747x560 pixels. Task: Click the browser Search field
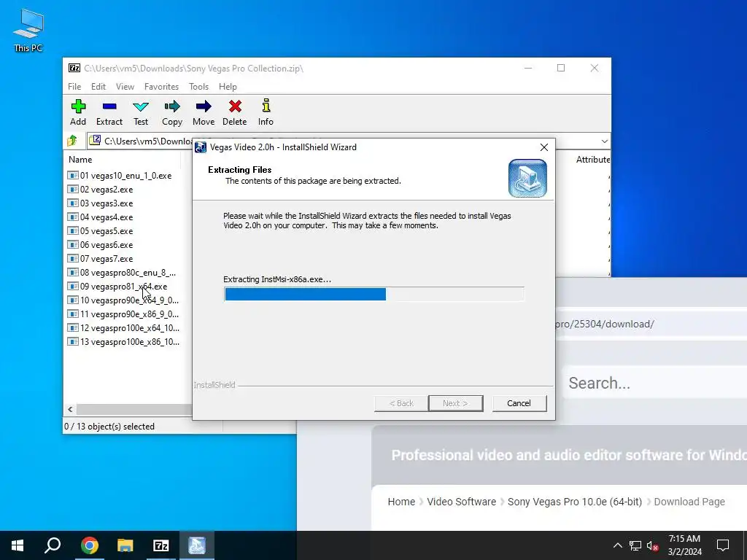click(x=655, y=383)
